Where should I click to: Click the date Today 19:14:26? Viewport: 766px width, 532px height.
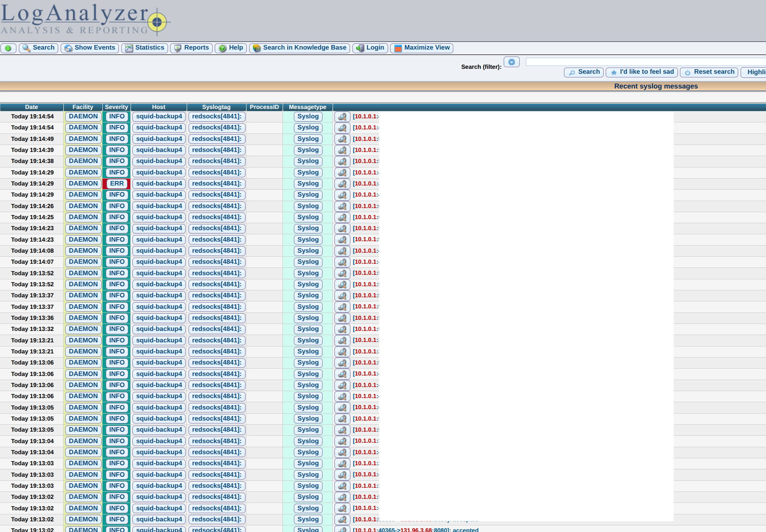point(32,206)
